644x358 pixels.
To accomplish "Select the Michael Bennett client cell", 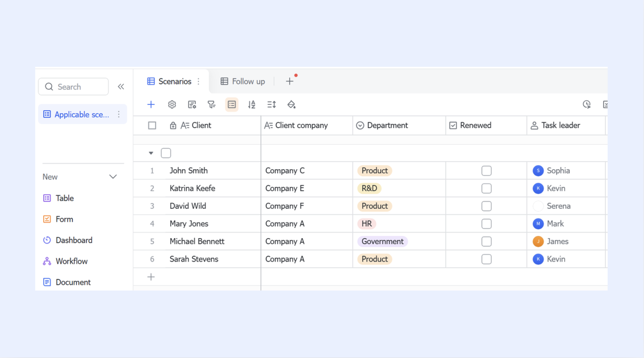I will point(213,241).
